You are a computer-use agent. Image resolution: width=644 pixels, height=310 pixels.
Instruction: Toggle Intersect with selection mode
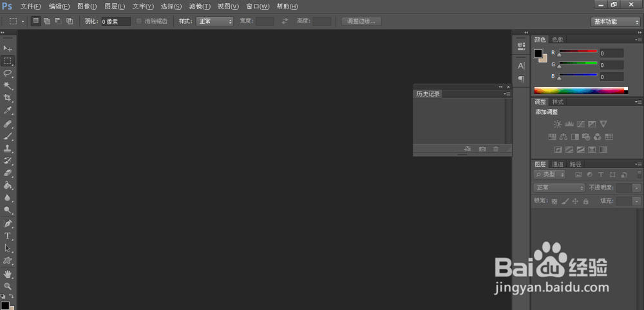70,21
